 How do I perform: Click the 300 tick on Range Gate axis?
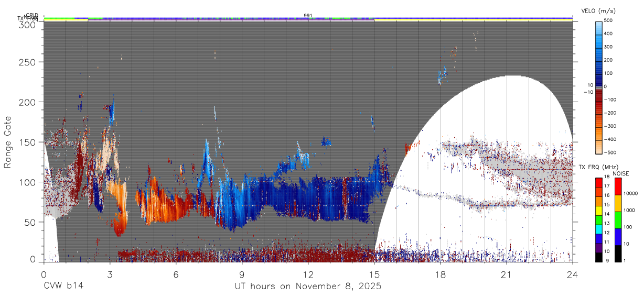[28, 24]
